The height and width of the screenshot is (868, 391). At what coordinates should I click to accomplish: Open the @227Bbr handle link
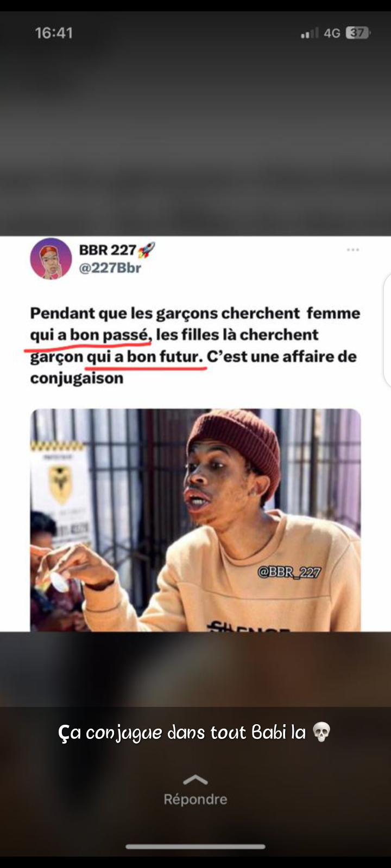[x=110, y=268]
